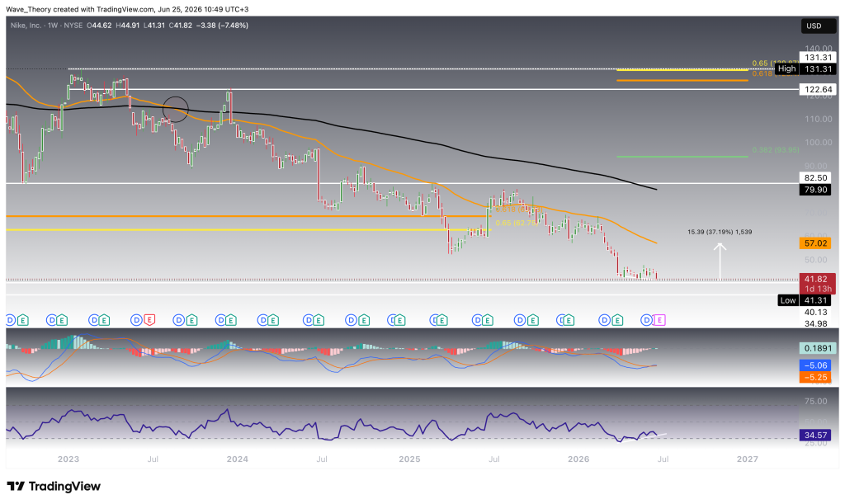Click the 2026 time axis label

point(578,459)
